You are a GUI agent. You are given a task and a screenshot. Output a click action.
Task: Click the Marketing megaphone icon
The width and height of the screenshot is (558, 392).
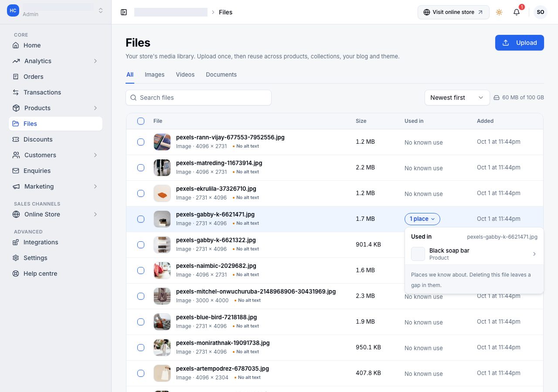click(x=16, y=186)
